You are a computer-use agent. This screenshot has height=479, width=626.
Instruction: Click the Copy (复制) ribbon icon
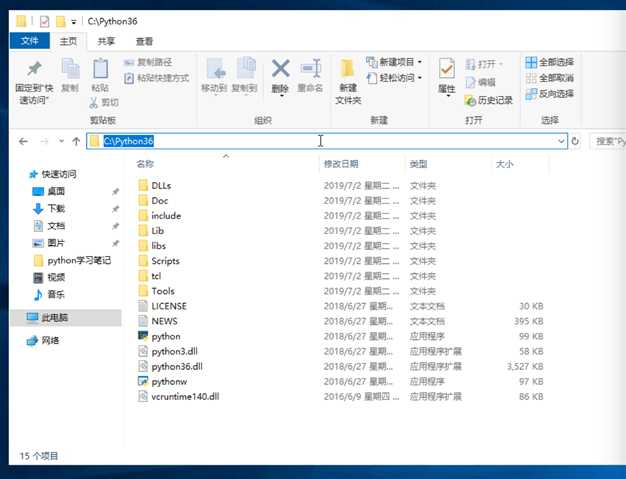click(70, 69)
